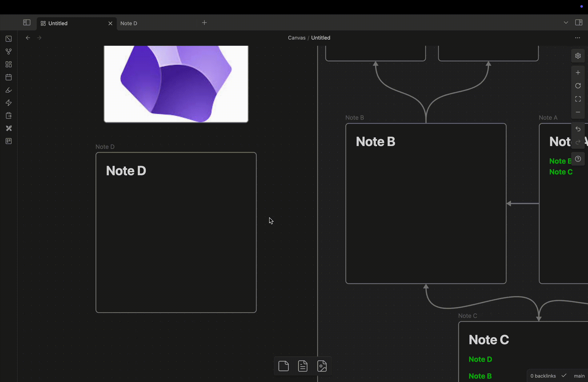Screen dimensions: 588x382
Task: Switch to the Note D tab
Action: point(129,23)
